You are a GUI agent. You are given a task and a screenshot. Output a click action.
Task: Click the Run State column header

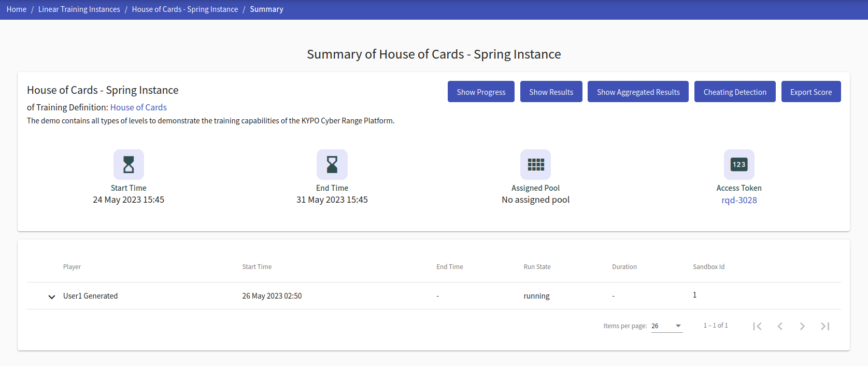point(537,267)
